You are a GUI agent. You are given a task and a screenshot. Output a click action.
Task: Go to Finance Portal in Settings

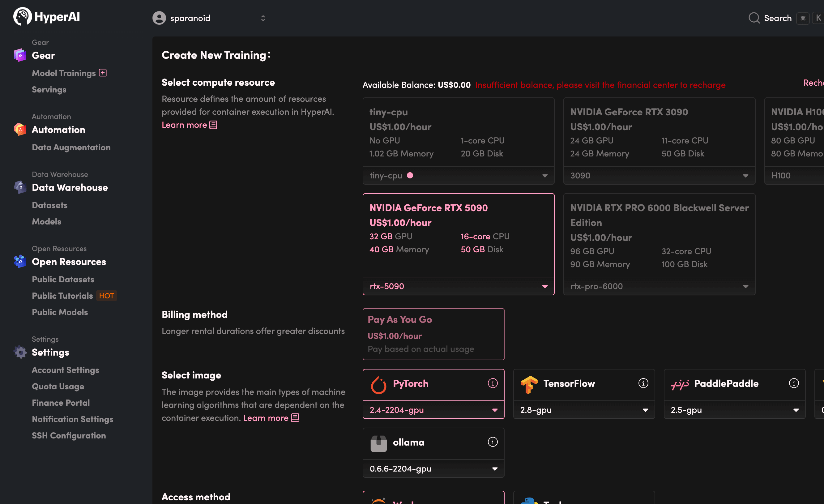[x=61, y=403]
